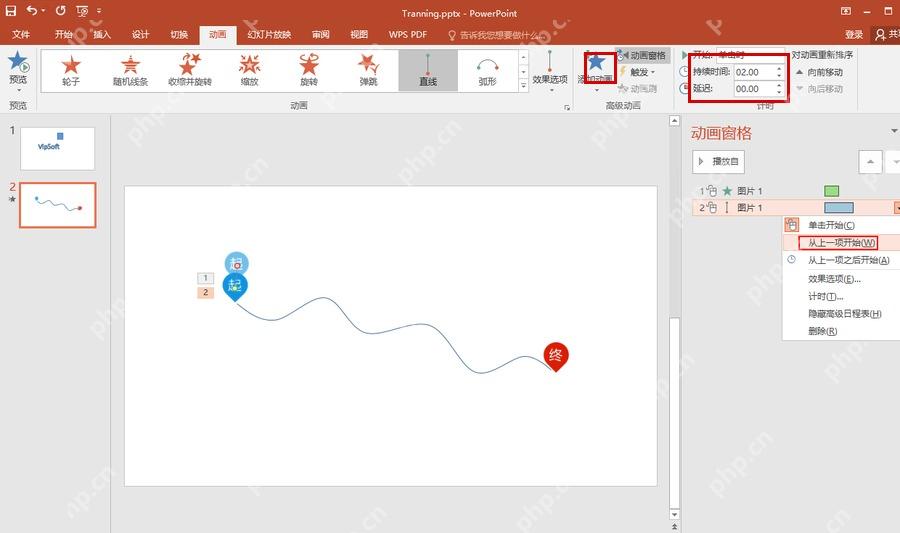
Task: Click animation order tag 1 on slide
Action: pos(205,278)
